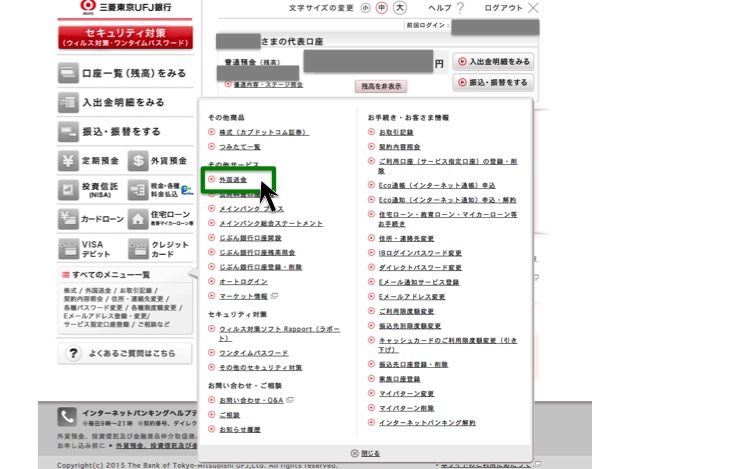Screen dimensions: 750x469
Task: Open 住宅ローン・教育ローン・マイカーローン等お手続き link
Action: [448, 219]
